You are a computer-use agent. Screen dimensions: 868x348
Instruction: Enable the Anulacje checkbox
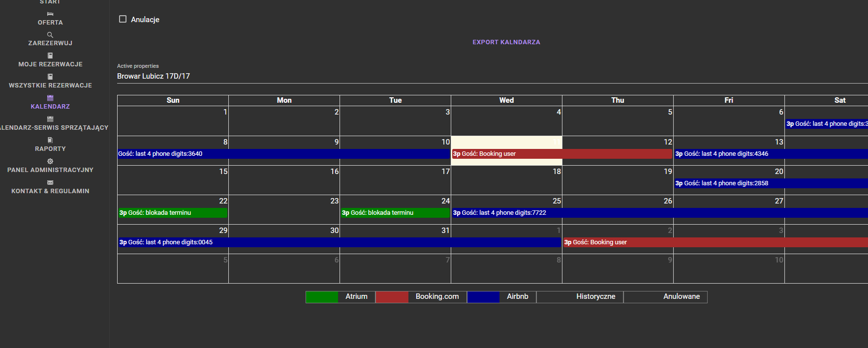123,19
